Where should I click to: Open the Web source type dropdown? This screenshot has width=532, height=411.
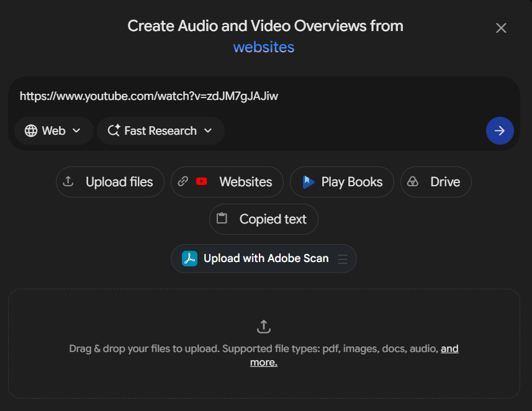point(53,130)
